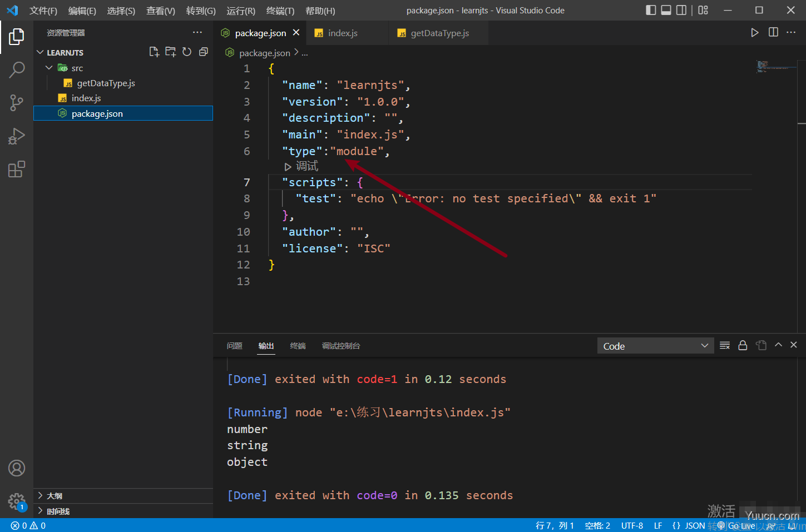Open the Accounts menu icon
This screenshot has width=806, height=532.
pos(17,468)
